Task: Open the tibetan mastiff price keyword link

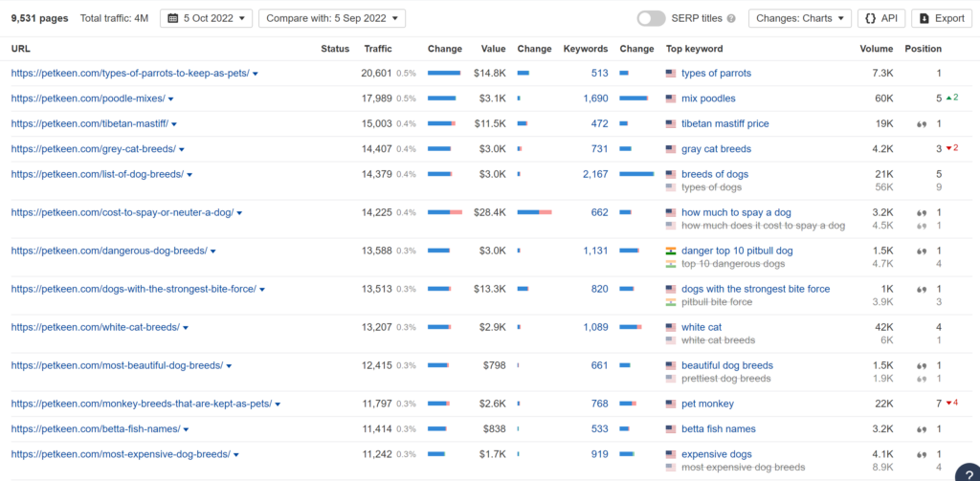Action: [725, 123]
